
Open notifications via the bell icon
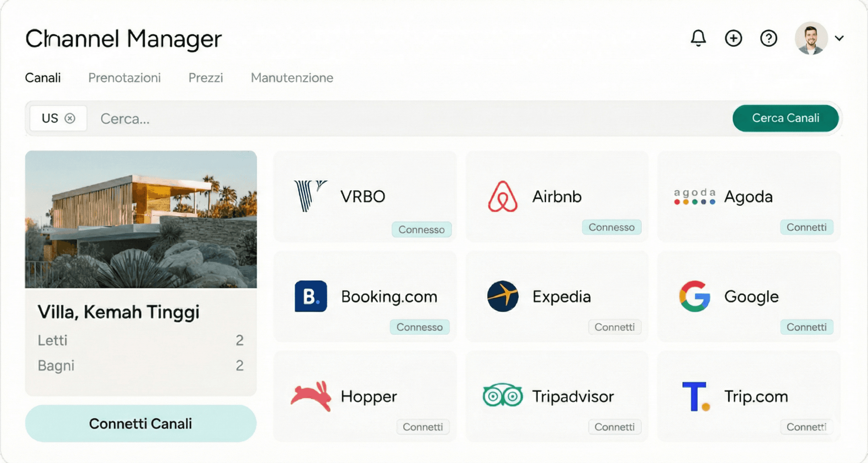pos(699,38)
